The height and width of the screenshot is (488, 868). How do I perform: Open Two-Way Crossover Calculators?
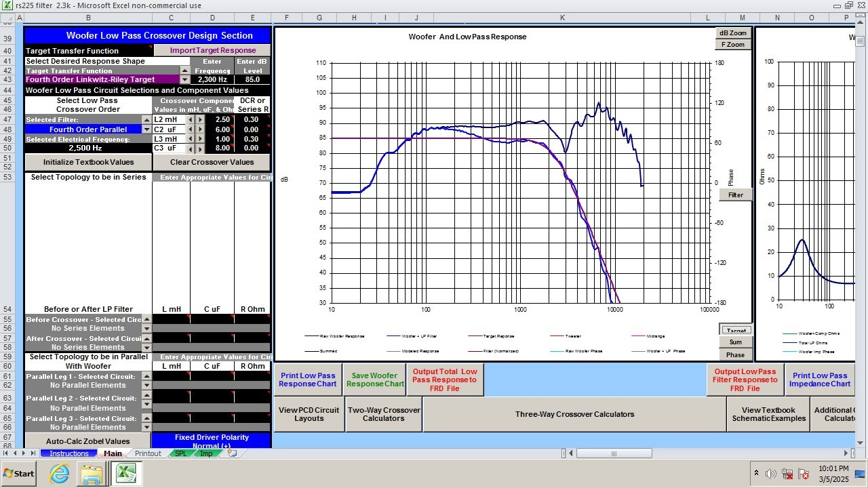coord(384,414)
